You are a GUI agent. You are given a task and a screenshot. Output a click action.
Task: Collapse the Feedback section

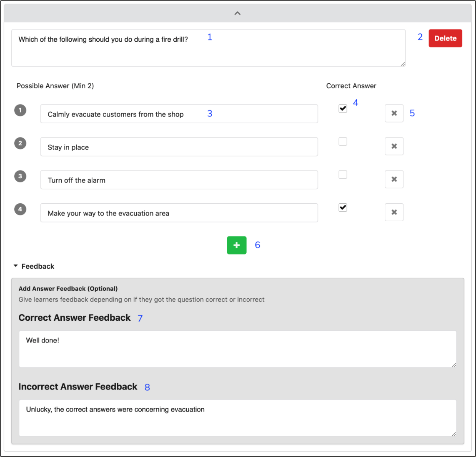pos(34,266)
